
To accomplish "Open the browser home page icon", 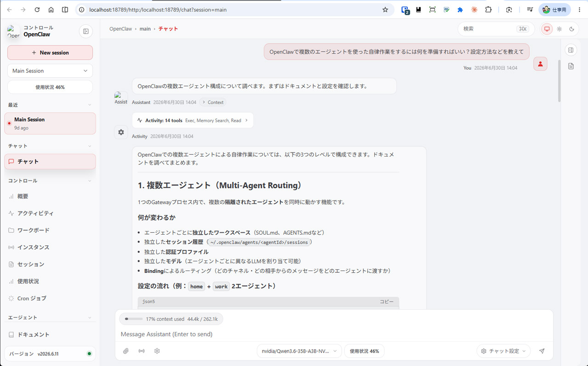I will pyautogui.click(x=51, y=10).
